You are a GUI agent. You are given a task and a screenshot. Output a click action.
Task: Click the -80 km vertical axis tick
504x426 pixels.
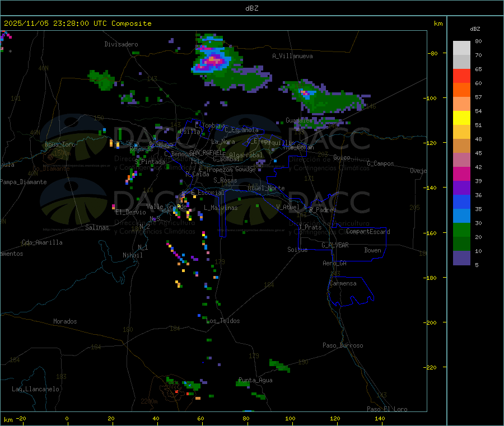point(433,53)
